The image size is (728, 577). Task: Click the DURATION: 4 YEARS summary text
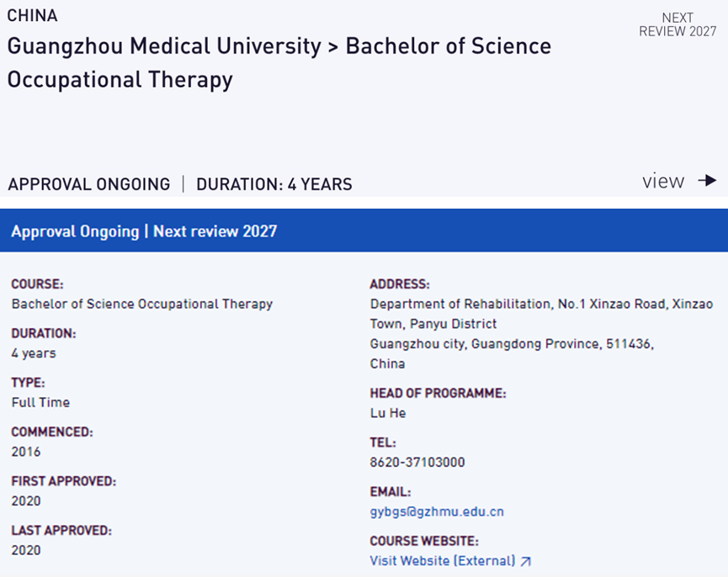click(274, 184)
